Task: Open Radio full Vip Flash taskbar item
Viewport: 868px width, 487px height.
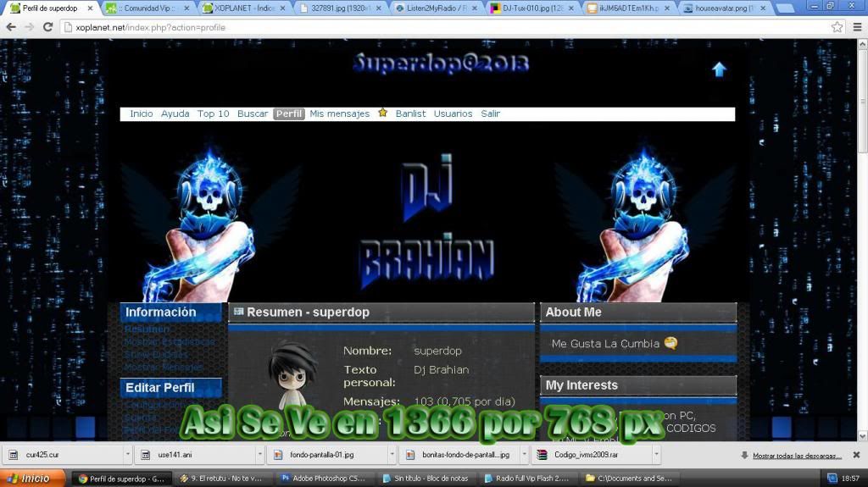Action: (528, 479)
